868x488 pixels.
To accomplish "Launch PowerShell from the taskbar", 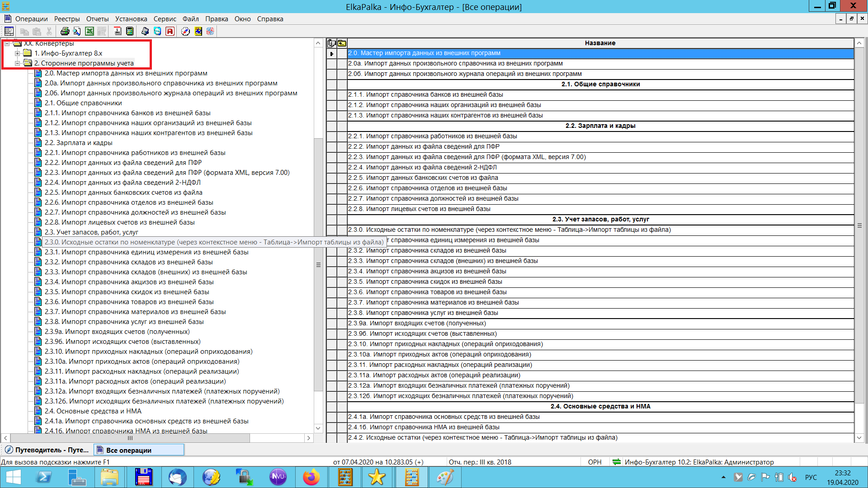I will point(44,477).
